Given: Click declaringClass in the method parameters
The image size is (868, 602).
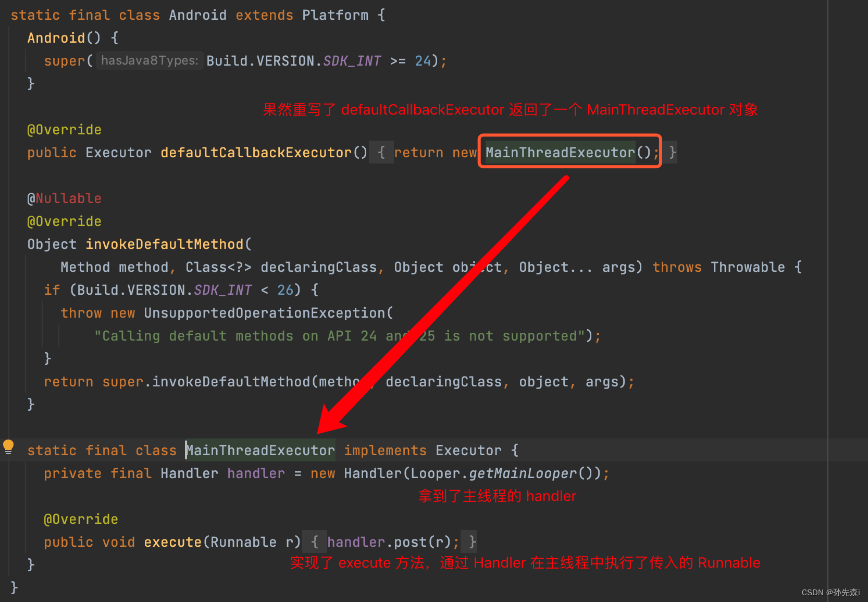Looking at the screenshot, I should 319,267.
